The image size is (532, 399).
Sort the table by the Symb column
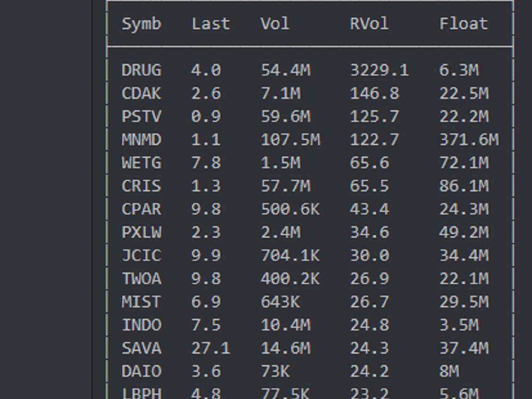coord(142,23)
